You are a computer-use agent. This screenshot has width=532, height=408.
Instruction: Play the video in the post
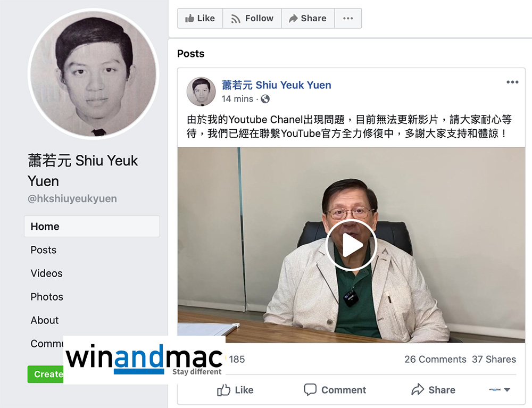[x=351, y=245]
